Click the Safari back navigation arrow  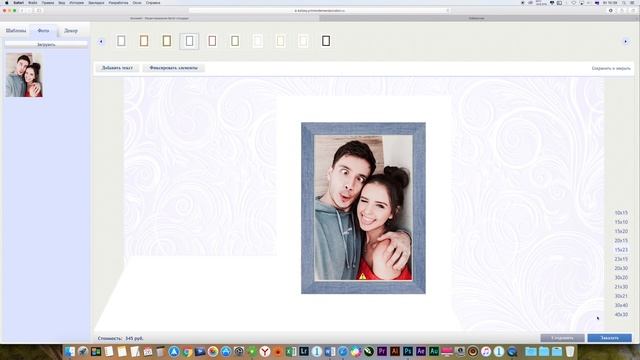[x=22, y=11]
